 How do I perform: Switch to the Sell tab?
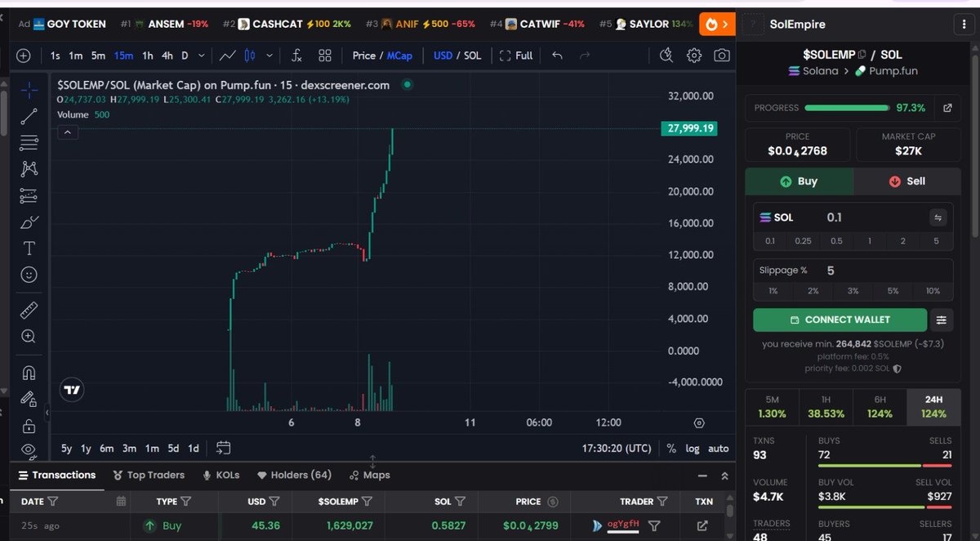pyautogui.click(x=906, y=181)
